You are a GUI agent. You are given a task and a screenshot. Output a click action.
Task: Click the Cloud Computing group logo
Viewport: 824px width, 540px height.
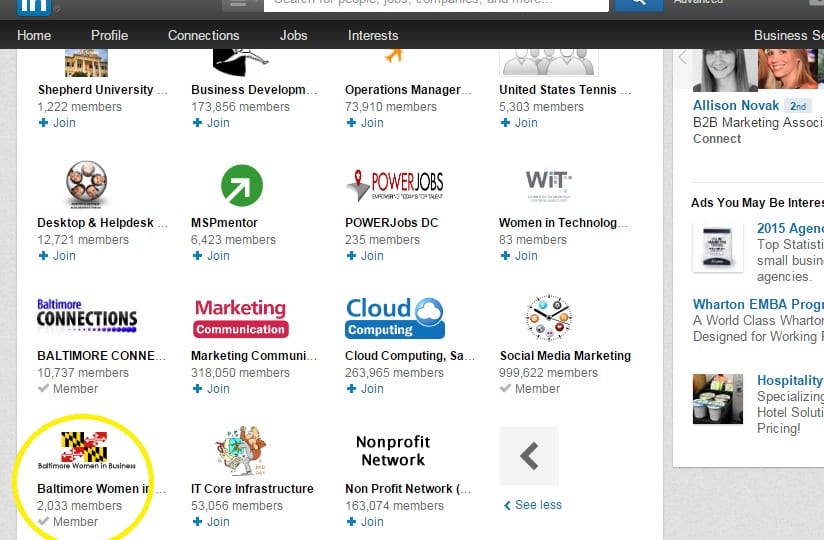pyautogui.click(x=395, y=318)
